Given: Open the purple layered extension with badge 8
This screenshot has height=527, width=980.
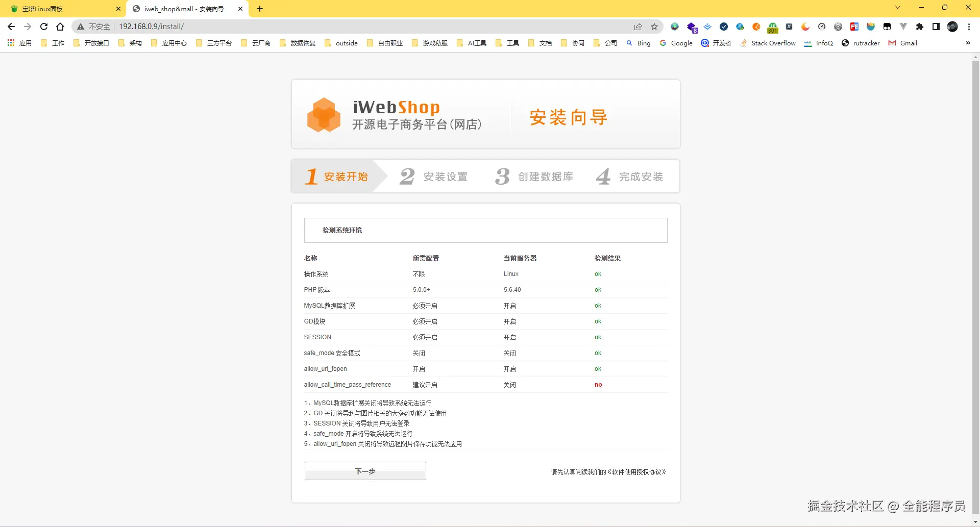Looking at the screenshot, I should pos(692,27).
